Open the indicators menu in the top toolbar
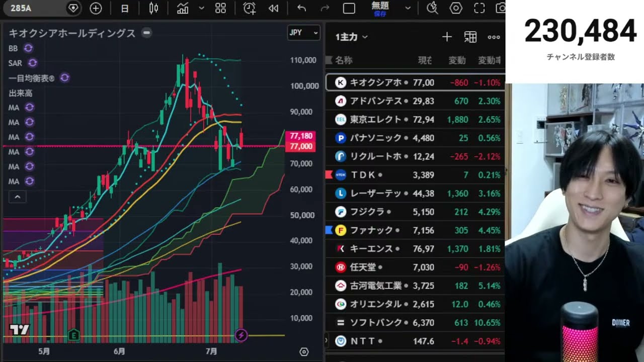 (x=183, y=8)
